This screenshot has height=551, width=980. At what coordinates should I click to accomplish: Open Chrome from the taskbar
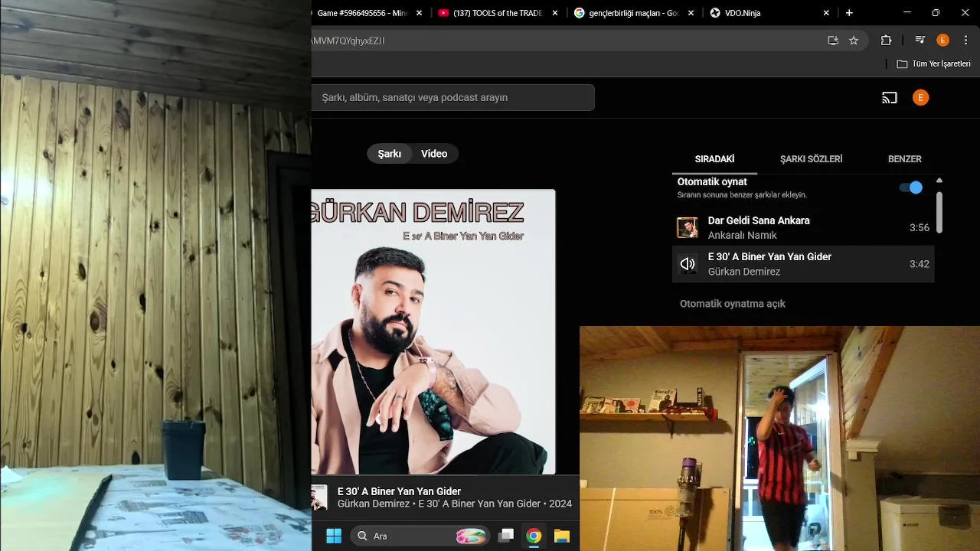[534, 536]
